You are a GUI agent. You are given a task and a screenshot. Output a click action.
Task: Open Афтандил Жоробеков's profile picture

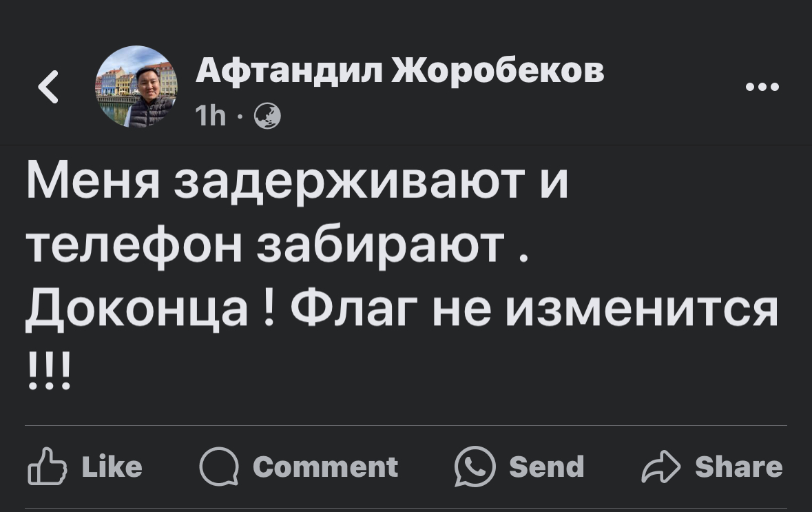pos(136,87)
